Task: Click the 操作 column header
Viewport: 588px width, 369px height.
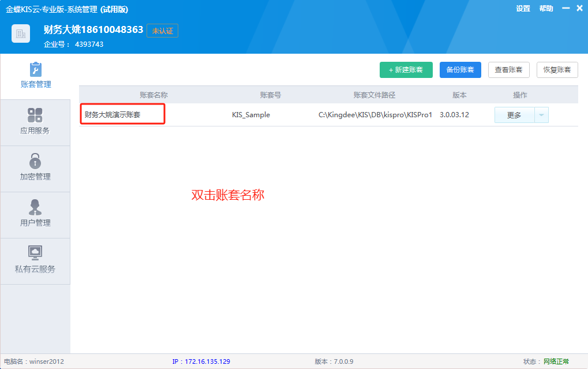Action: point(520,95)
